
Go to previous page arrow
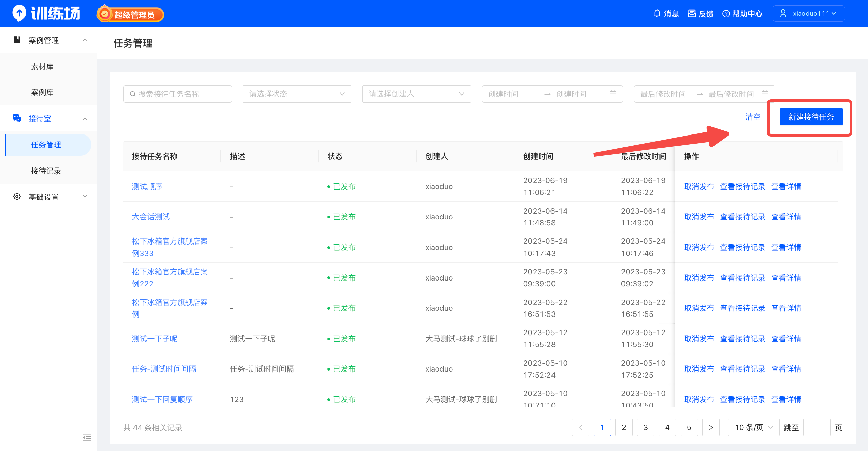point(580,427)
